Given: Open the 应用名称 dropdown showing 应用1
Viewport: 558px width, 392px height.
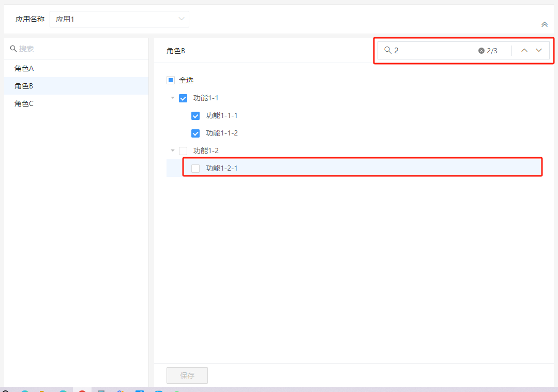Looking at the screenshot, I should [x=119, y=19].
